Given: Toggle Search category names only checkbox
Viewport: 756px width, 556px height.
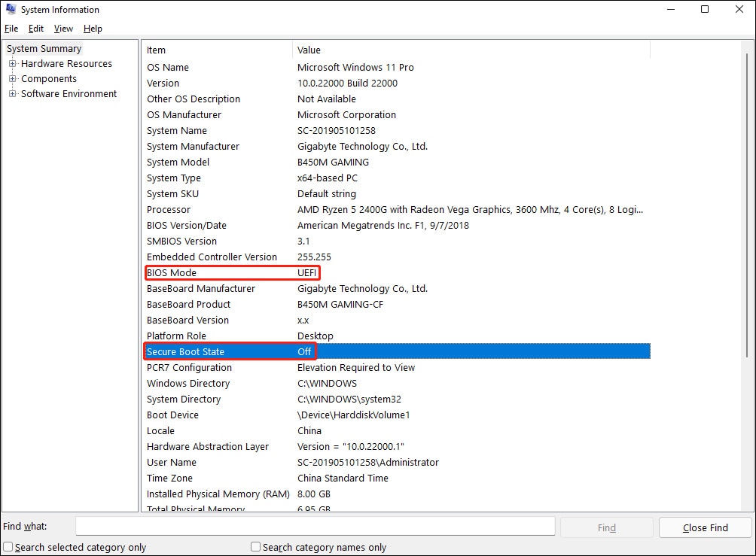Looking at the screenshot, I should pos(255,547).
